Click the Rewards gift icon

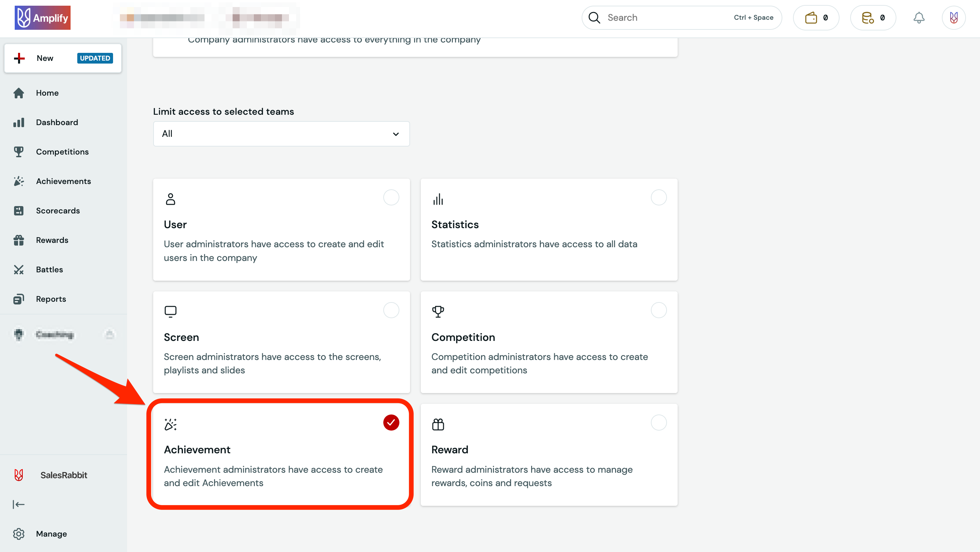pyautogui.click(x=19, y=240)
